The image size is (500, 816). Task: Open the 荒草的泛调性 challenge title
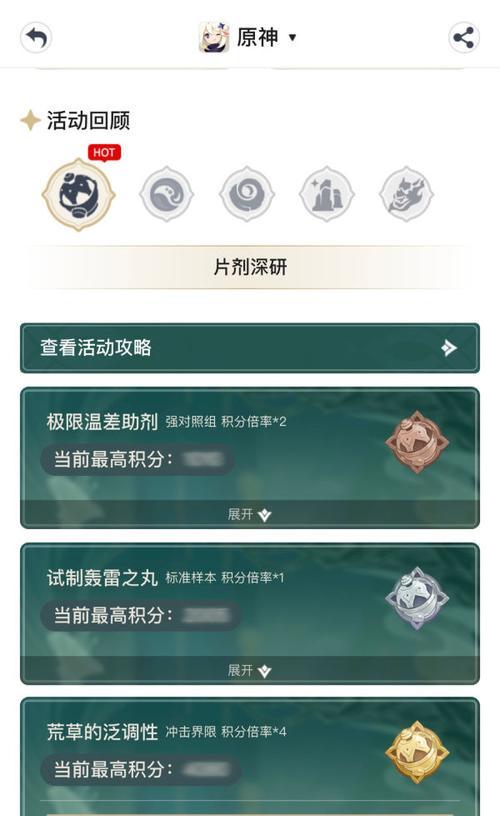pos(102,732)
